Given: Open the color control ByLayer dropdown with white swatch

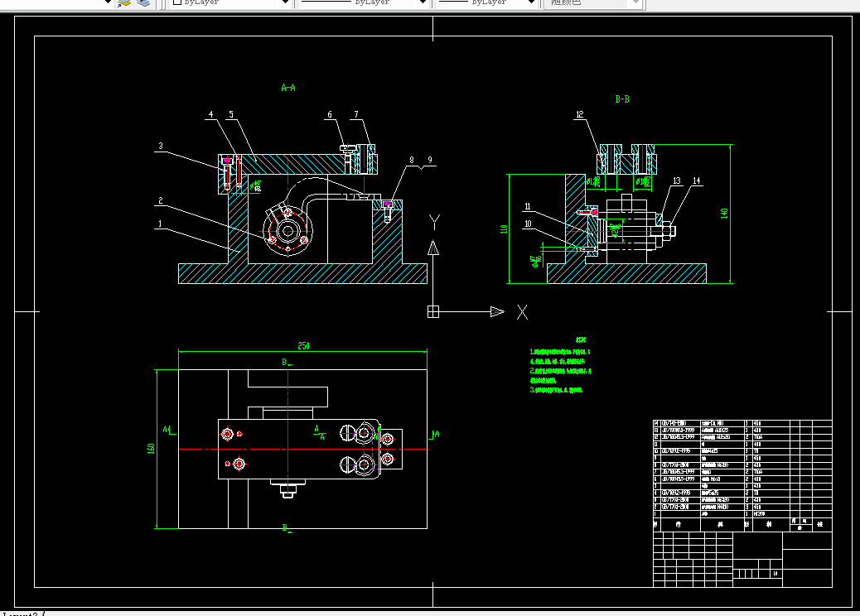Looking at the screenshot, I should (230, 2).
